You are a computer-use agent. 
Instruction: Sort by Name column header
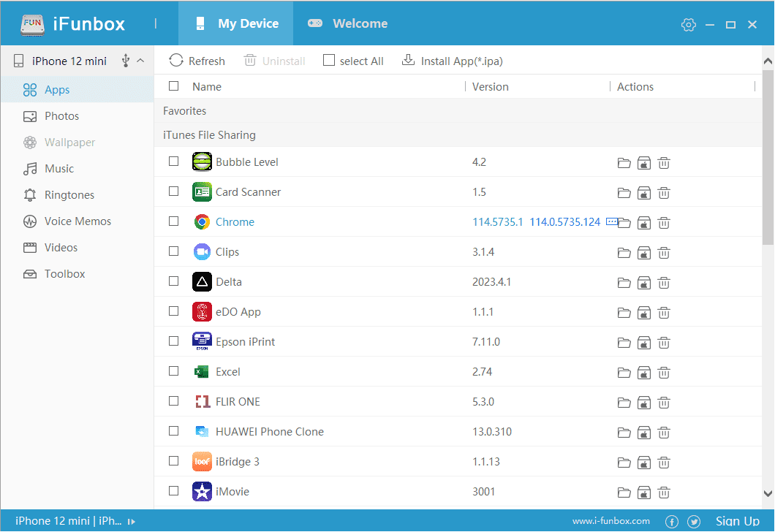tap(207, 86)
